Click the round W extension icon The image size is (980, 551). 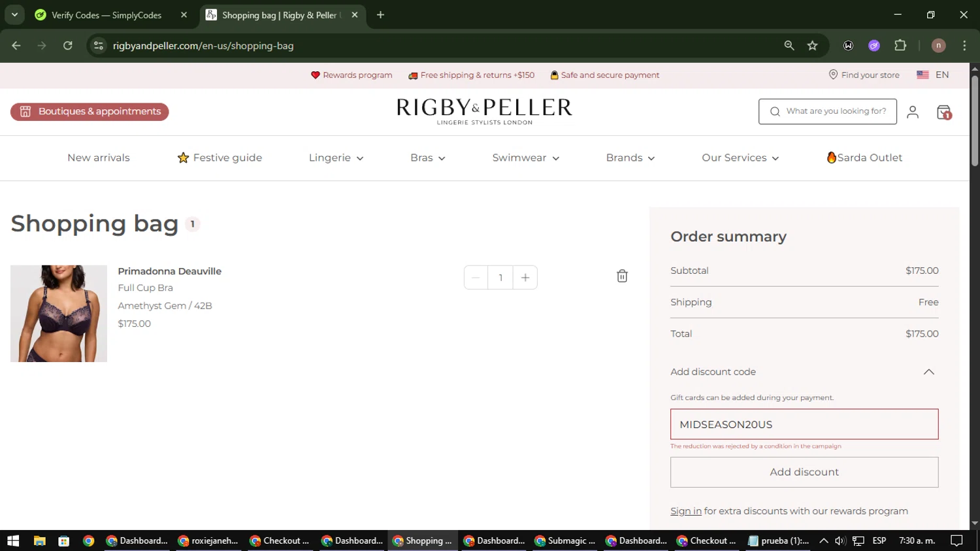pyautogui.click(x=848, y=46)
